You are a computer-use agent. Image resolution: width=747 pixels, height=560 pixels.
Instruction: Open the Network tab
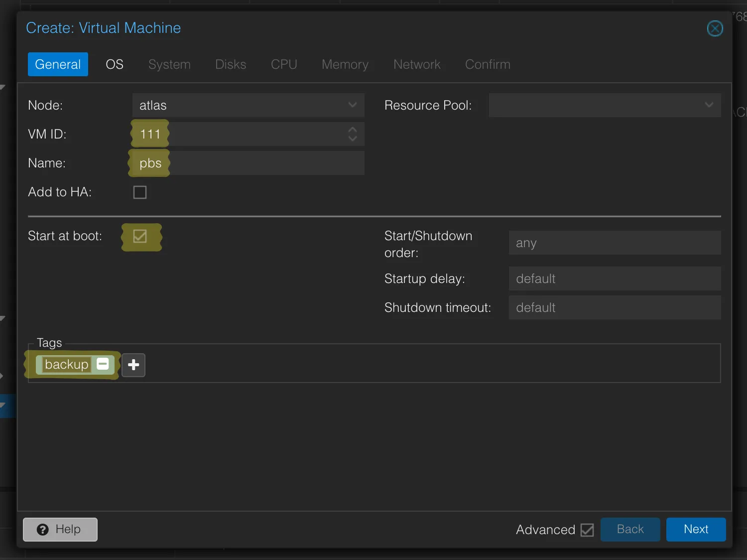click(x=417, y=64)
